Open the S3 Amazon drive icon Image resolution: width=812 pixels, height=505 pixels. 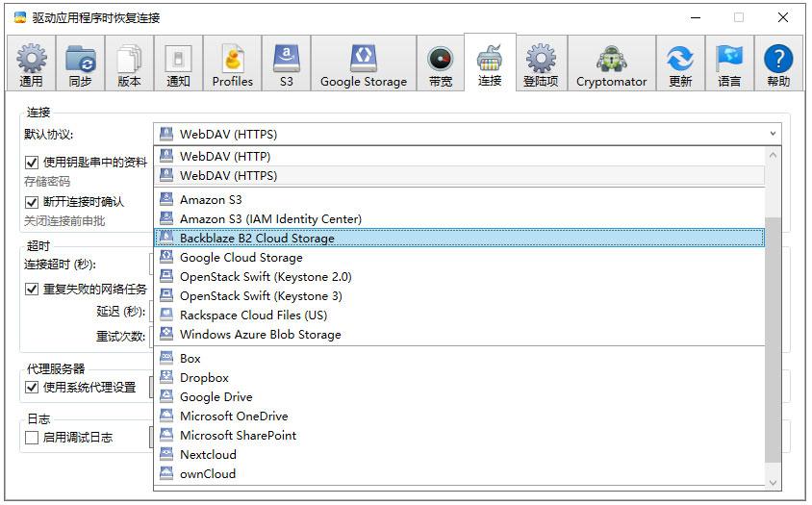[x=287, y=58]
